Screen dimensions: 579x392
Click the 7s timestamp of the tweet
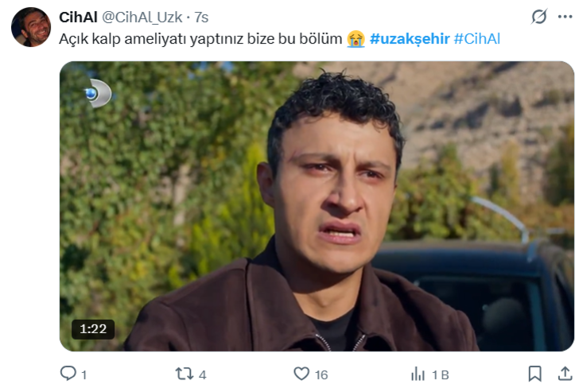click(201, 17)
